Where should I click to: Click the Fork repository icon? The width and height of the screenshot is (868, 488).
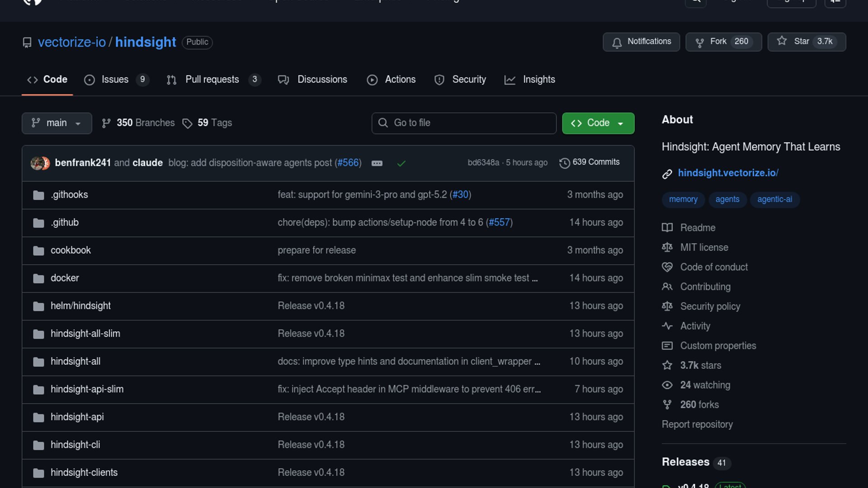[x=699, y=42]
